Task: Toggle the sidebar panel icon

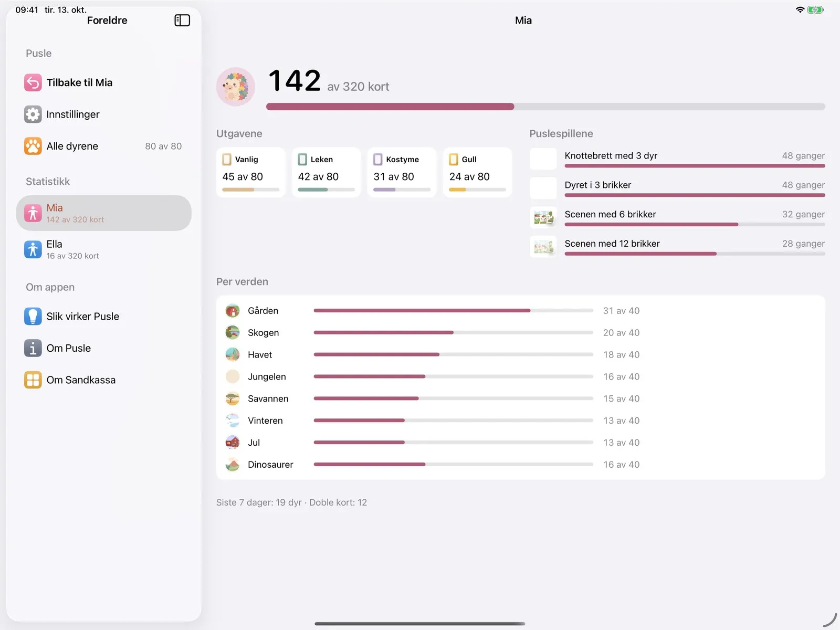Action: 182,20
